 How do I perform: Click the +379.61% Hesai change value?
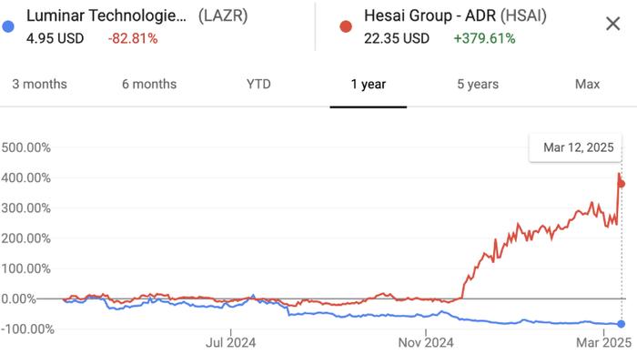(x=484, y=38)
